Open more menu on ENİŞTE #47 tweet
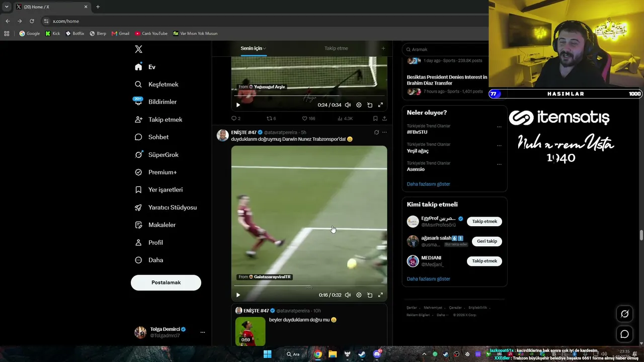Screen dimensions: 644x362 point(384,132)
